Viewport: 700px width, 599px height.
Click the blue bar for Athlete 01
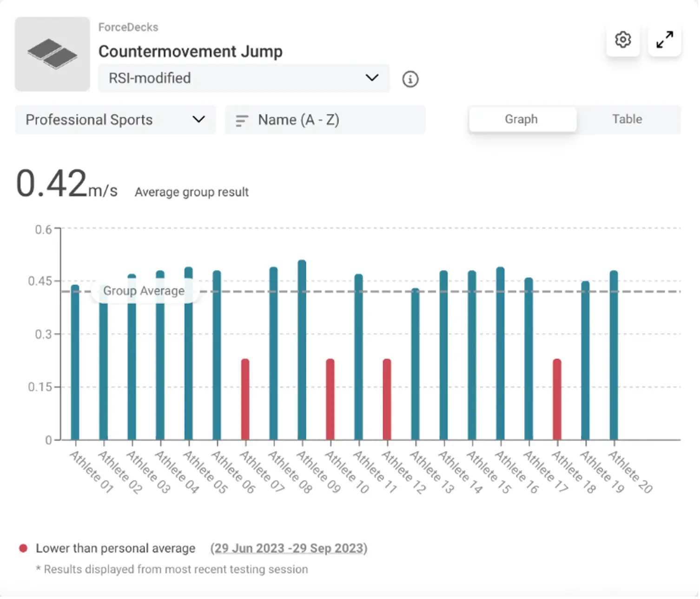tap(75, 362)
